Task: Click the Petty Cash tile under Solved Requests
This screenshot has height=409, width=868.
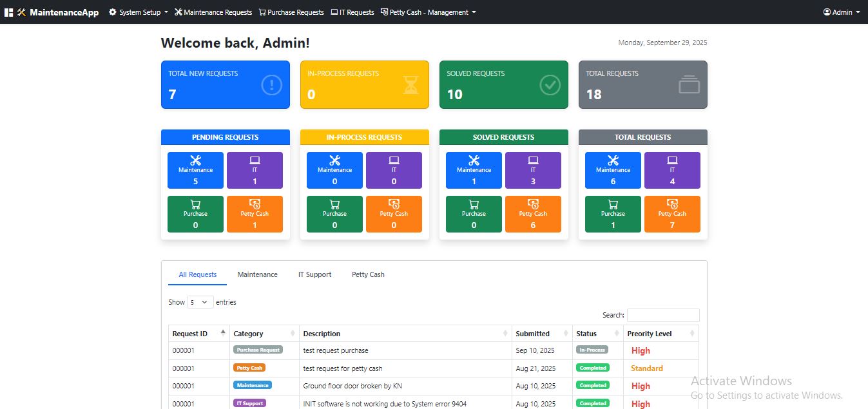Action: [x=533, y=214]
